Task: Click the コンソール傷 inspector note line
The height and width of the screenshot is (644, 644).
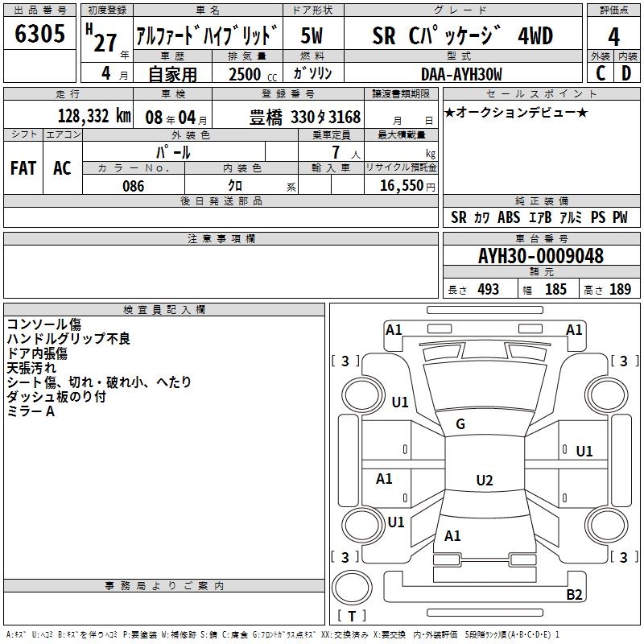Action: 43,324
